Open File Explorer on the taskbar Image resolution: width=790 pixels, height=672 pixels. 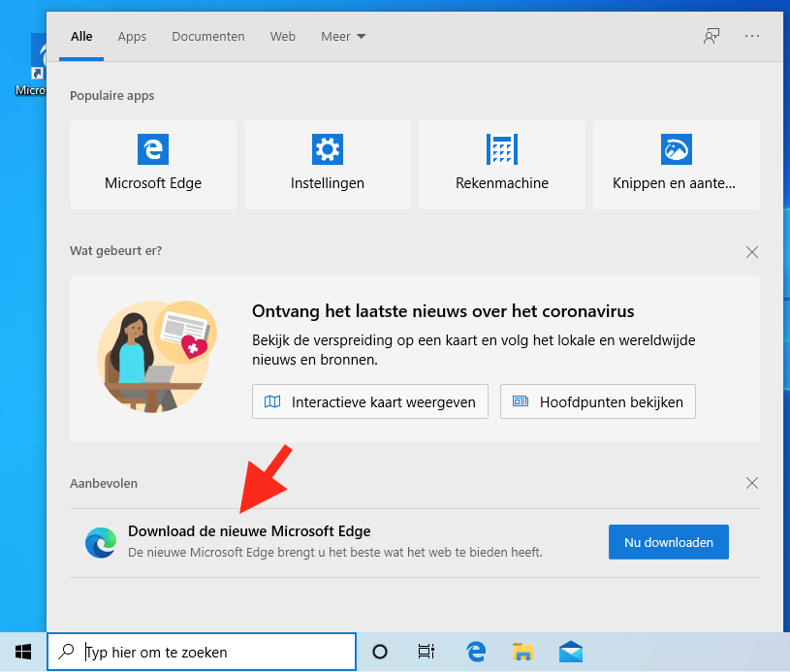523,652
